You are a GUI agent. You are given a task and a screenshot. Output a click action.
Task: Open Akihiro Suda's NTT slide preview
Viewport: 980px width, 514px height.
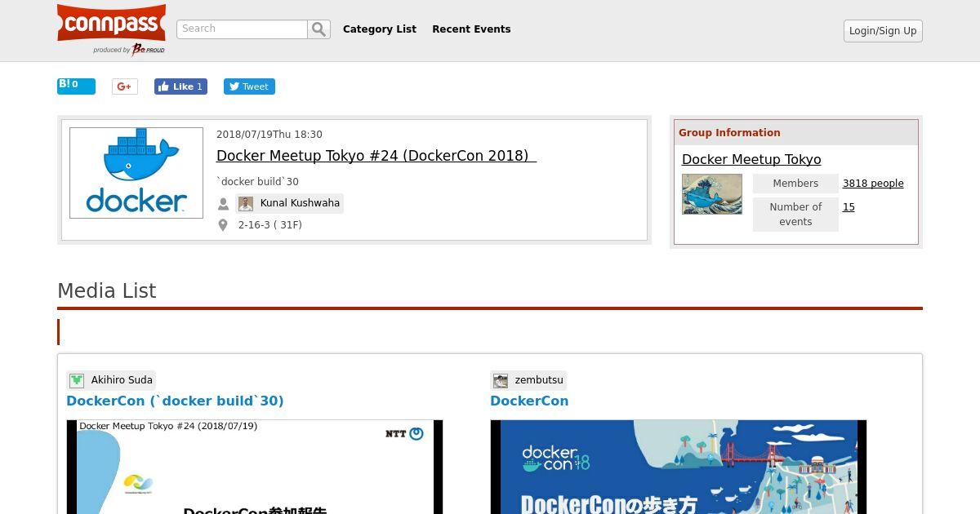[x=255, y=467]
